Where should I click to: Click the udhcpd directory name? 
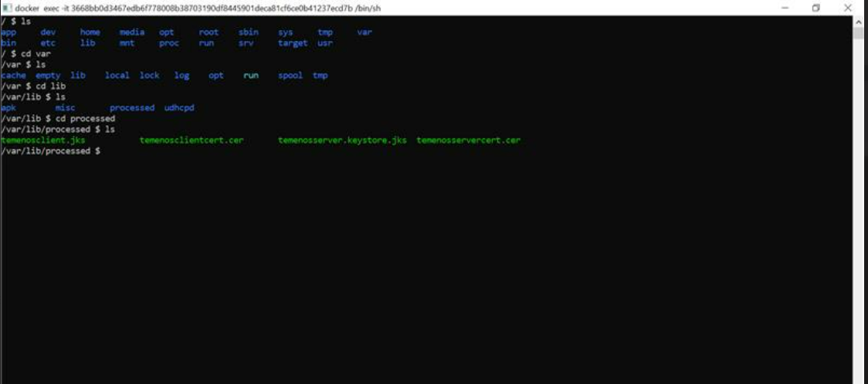pyautogui.click(x=179, y=108)
